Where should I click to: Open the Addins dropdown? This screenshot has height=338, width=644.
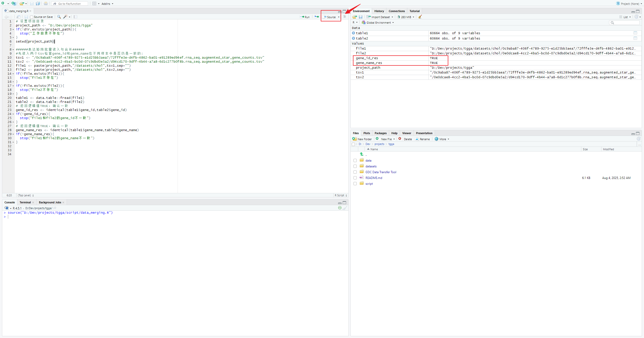pos(107,4)
